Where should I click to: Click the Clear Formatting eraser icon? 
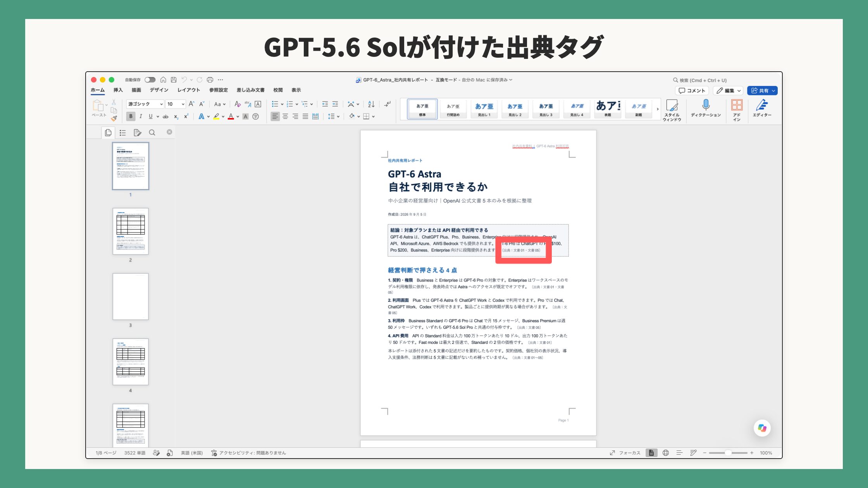pos(238,104)
